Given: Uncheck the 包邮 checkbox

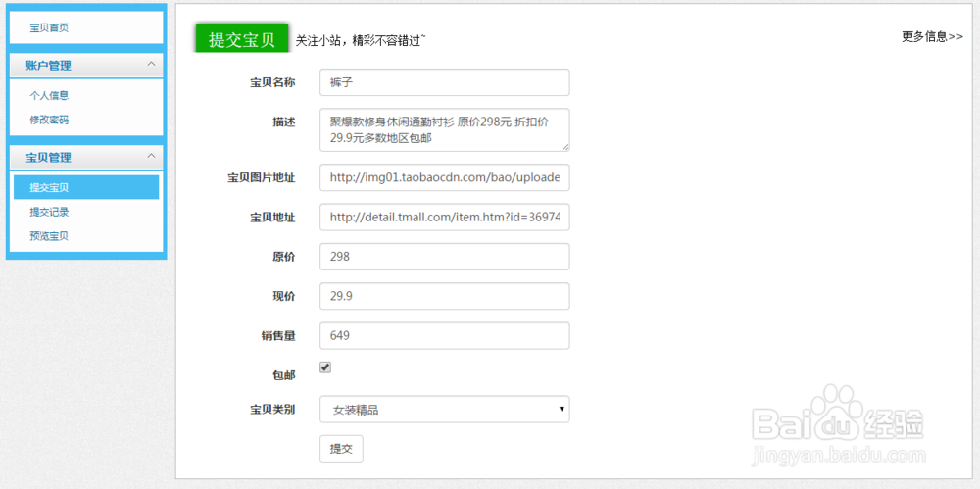Looking at the screenshot, I should point(325,367).
